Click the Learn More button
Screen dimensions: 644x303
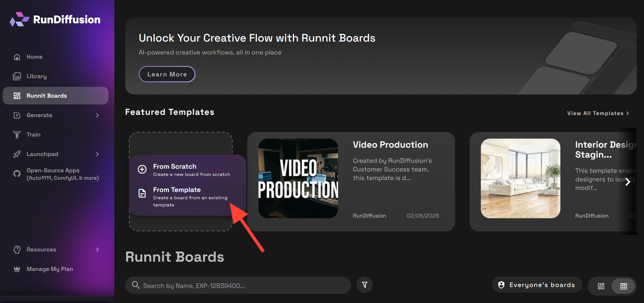[167, 74]
